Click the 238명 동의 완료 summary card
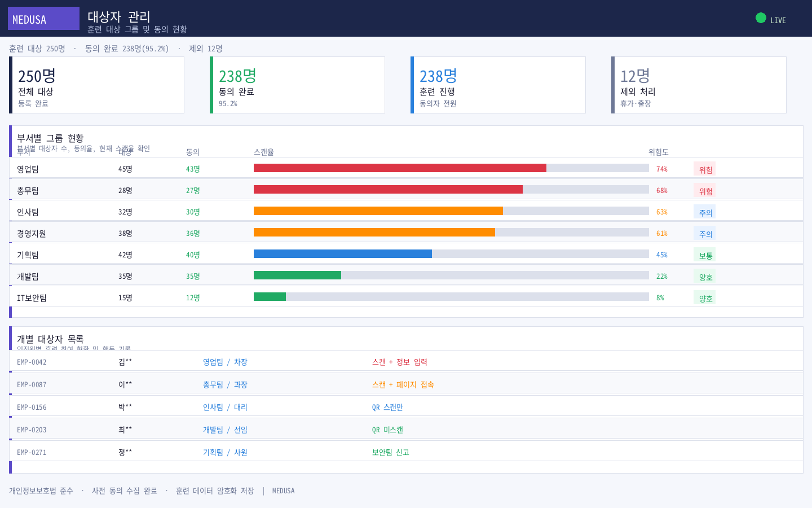 [x=297, y=85]
